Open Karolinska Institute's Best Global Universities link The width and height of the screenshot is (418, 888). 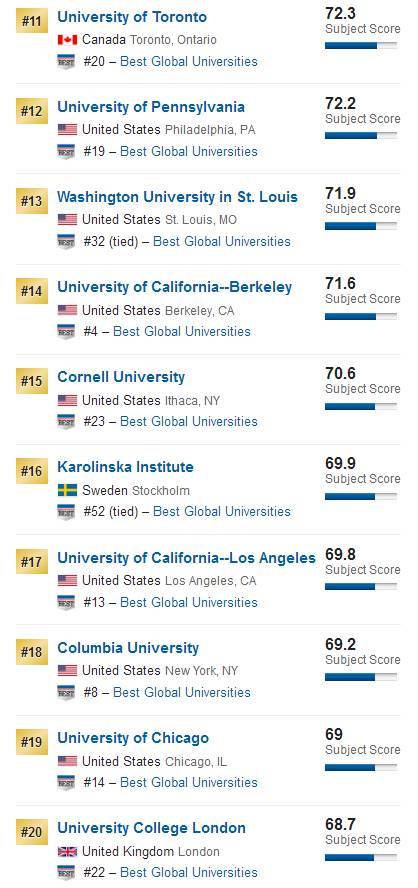222,511
